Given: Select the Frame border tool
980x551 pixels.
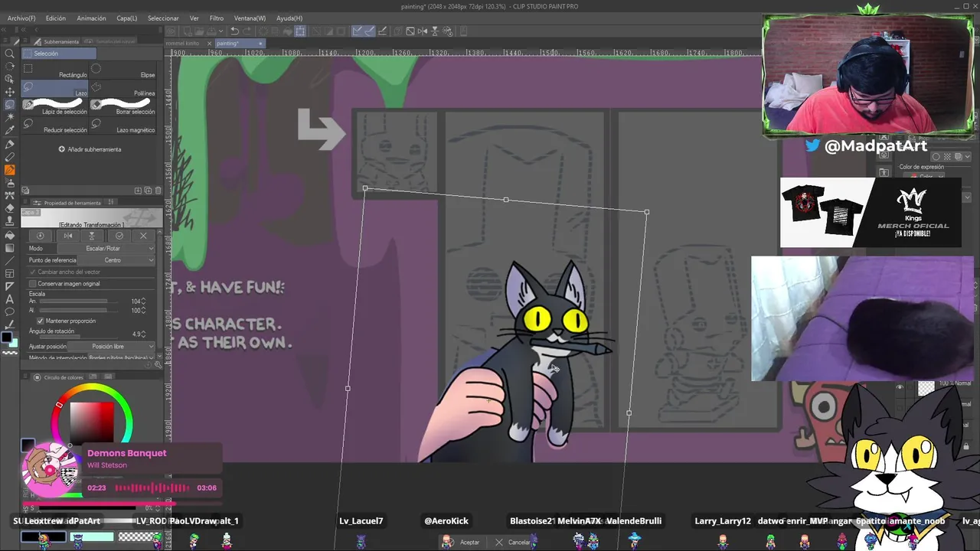Looking at the screenshot, I should click(9, 273).
